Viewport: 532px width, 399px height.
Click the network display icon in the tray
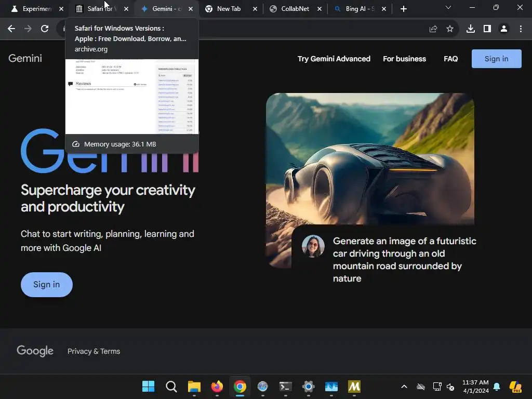437,387
